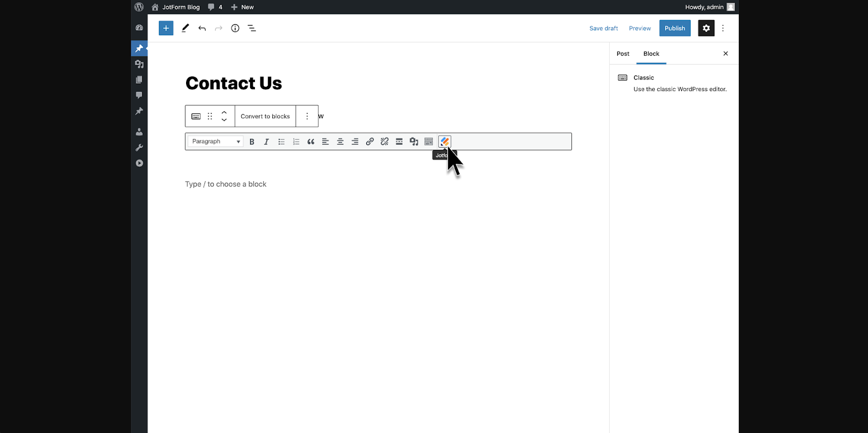Viewport: 868px width, 433px height.
Task: Open the Dashboard icon in the sidebar
Action: coord(139,28)
